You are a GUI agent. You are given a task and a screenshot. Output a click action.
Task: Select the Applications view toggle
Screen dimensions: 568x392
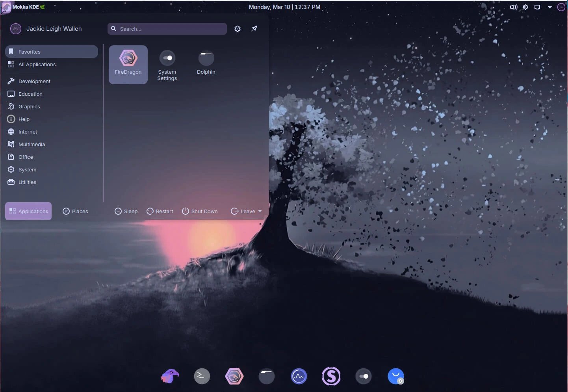(x=28, y=211)
